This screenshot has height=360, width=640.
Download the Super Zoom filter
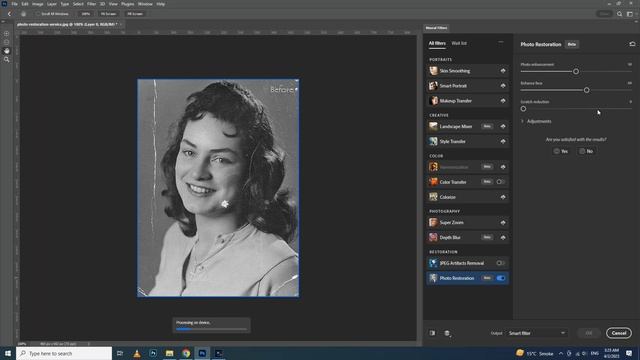point(503,223)
